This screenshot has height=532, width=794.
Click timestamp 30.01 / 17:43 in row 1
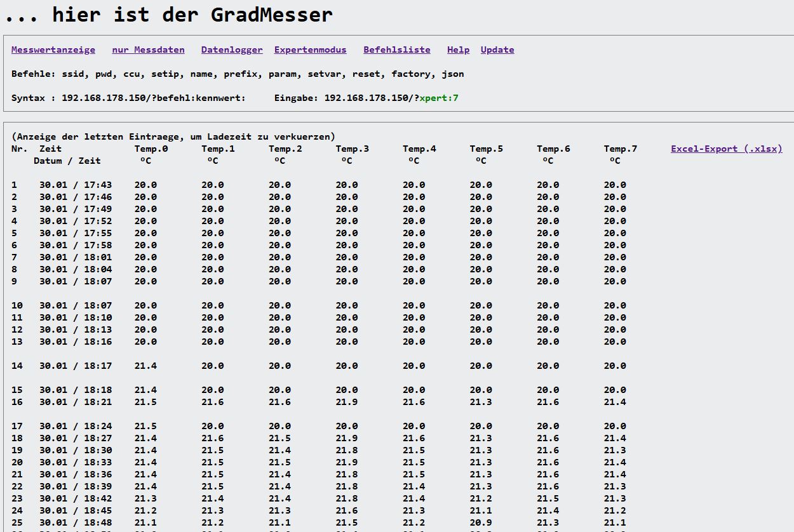76,185
